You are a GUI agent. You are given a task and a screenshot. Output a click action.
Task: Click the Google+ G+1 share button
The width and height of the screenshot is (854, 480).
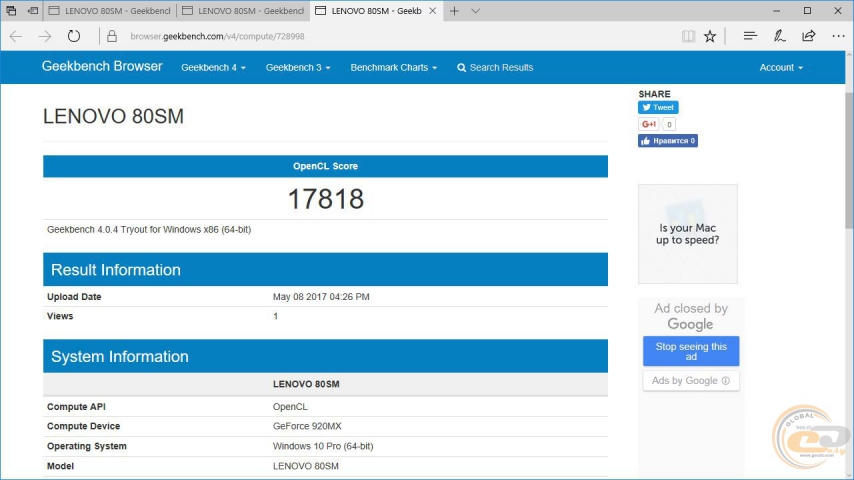click(x=649, y=124)
